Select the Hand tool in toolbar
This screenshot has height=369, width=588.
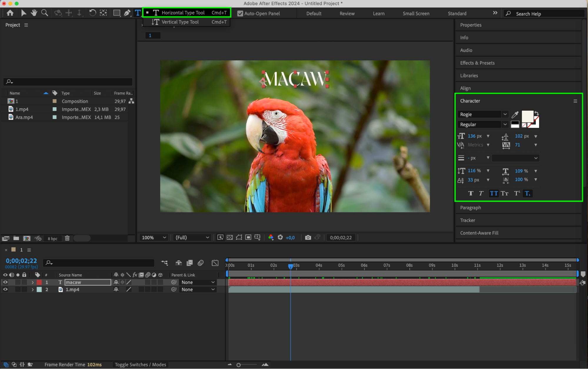click(34, 13)
